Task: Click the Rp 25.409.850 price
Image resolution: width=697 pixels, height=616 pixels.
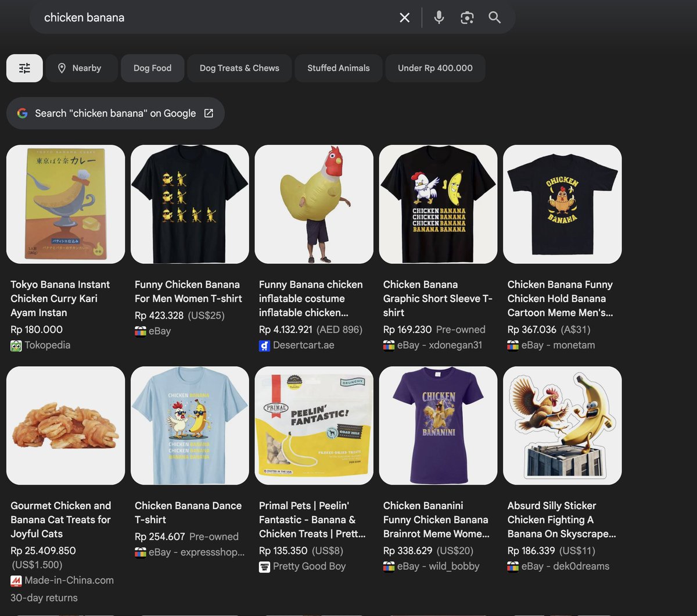Action: 43,551
